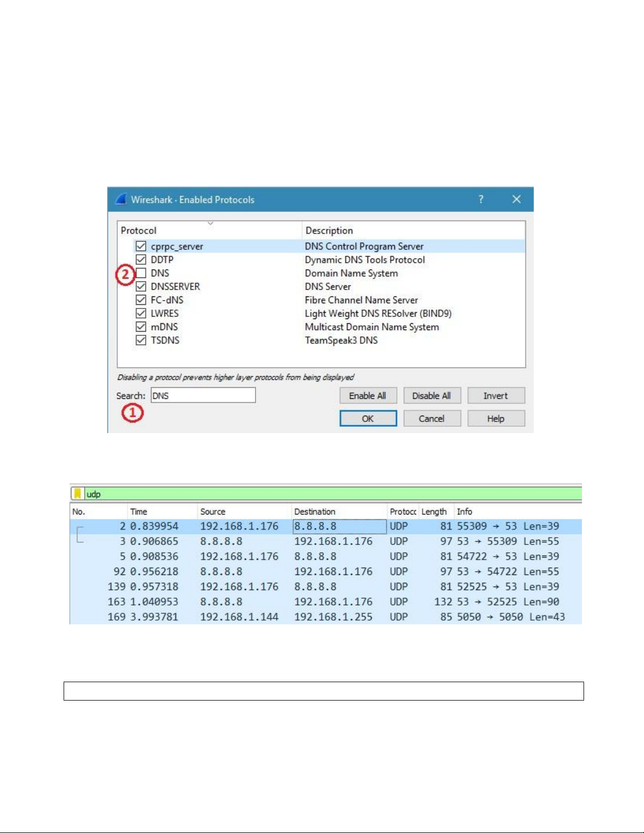Viewport: 644px width, 833px height.
Task: Select packet number 169 row
Action: click(x=326, y=617)
